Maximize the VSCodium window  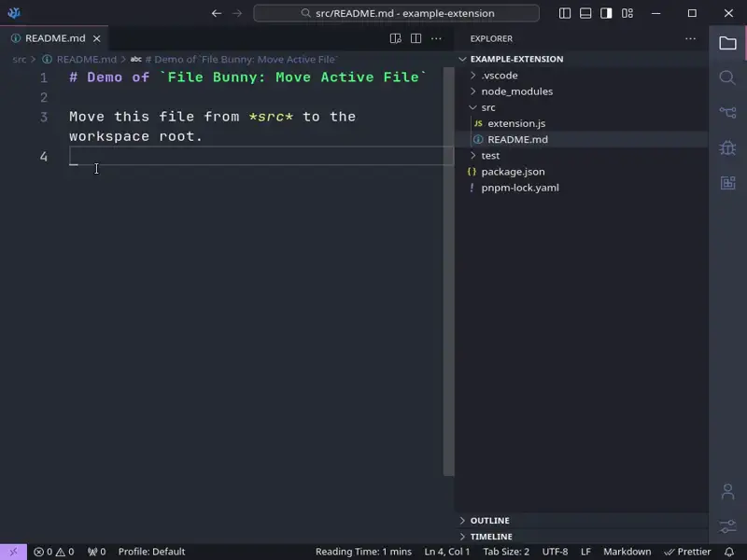[692, 13]
